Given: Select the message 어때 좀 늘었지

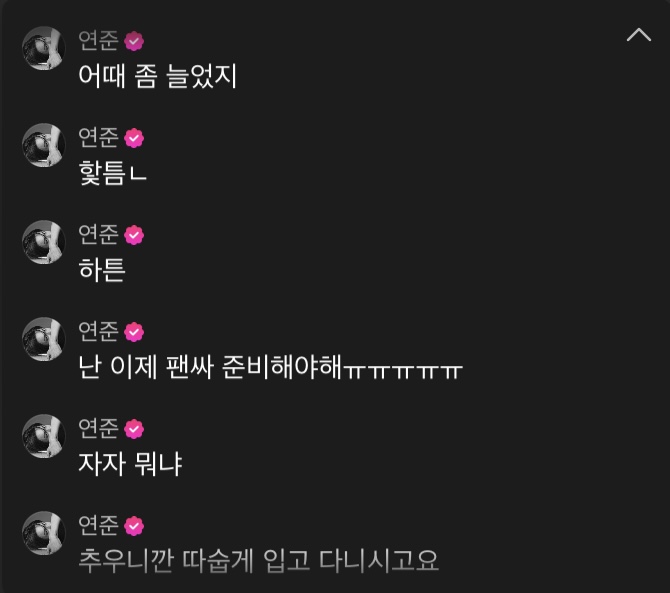Looking at the screenshot, I should (157, 76).
